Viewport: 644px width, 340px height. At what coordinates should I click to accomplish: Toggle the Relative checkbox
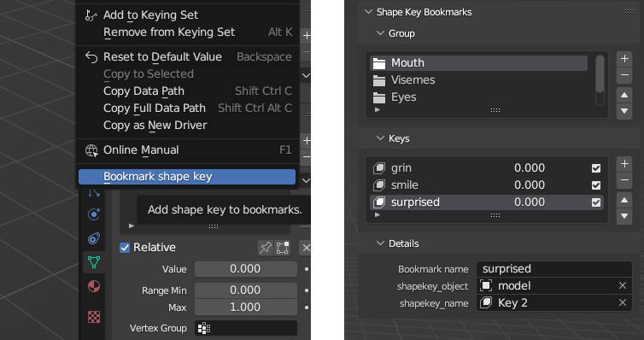click(125, 248)
